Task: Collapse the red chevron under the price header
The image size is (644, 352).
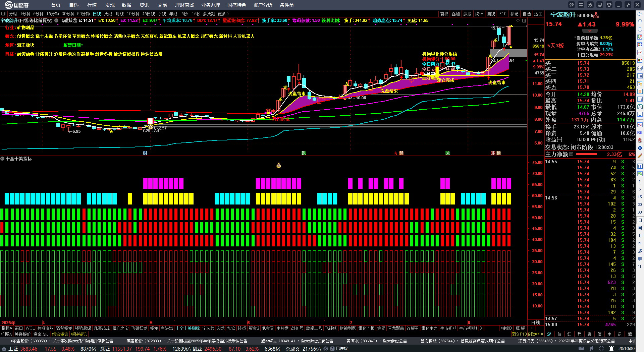Action: [590, 31]
